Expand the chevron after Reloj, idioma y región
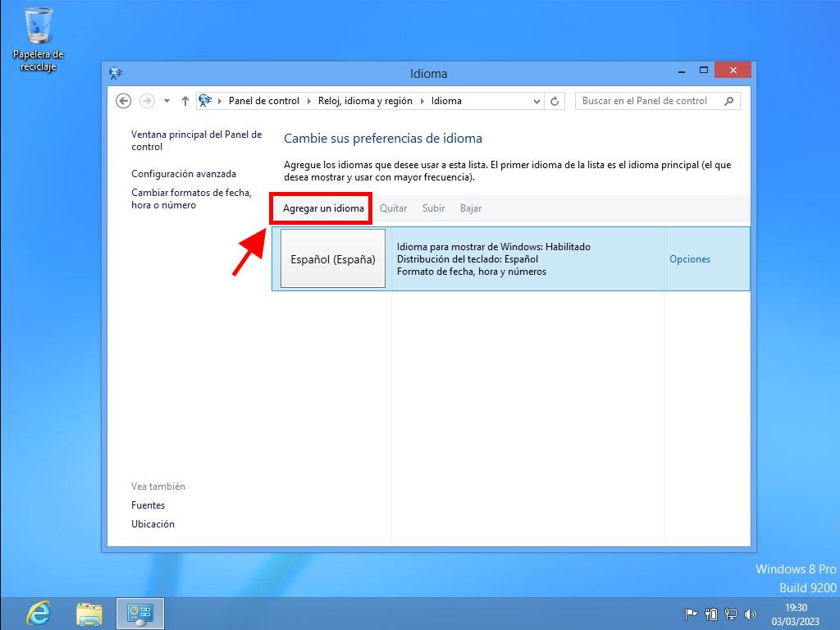 [422, 101]
